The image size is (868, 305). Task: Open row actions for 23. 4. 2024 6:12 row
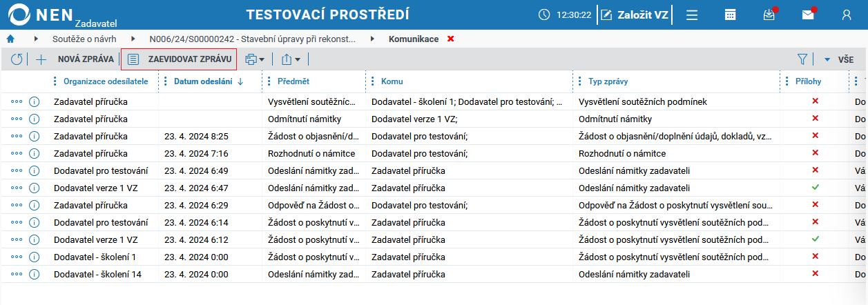tap(17, 239)
